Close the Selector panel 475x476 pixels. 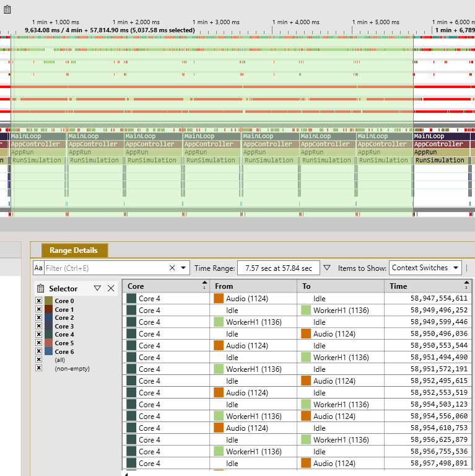pyautogui.click(x=111, y=288)
